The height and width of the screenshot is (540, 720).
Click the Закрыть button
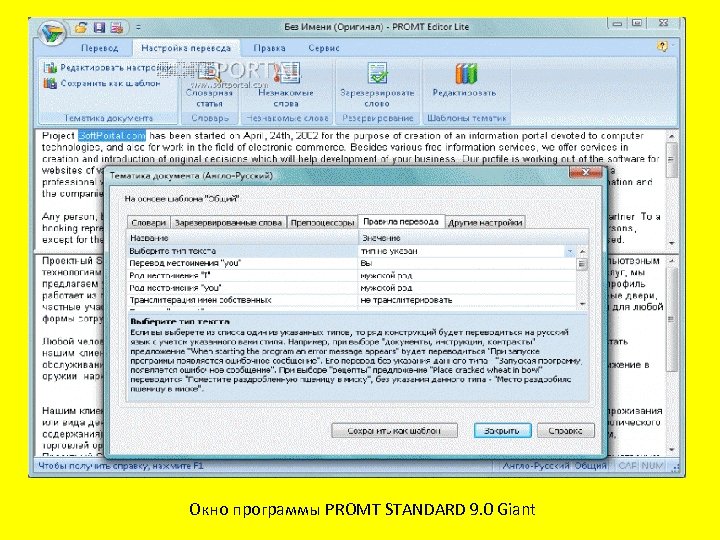[502, 431]
